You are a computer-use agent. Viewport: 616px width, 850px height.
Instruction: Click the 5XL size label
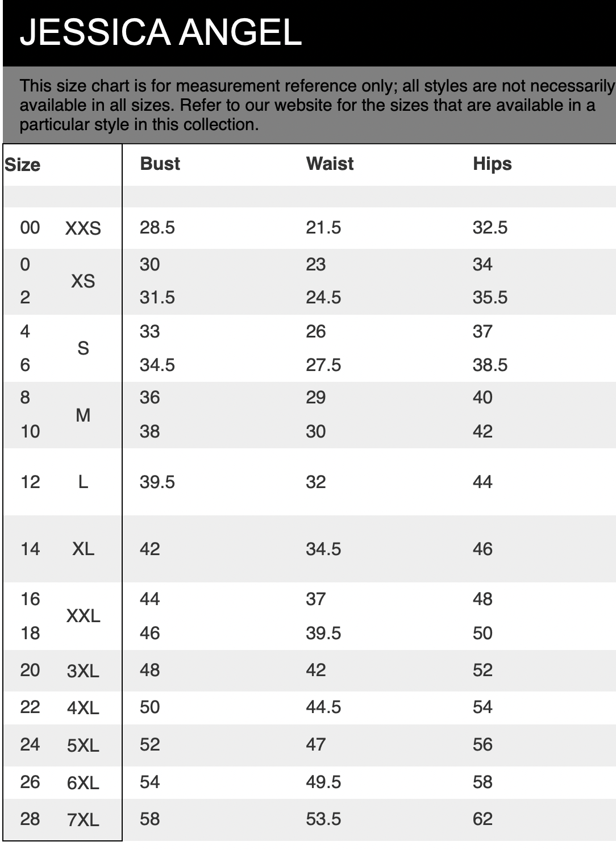[83, 745]
